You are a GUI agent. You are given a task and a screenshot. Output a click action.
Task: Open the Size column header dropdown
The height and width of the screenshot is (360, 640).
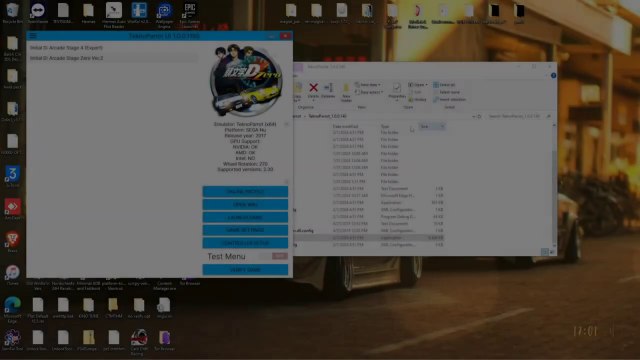[442, 127]
